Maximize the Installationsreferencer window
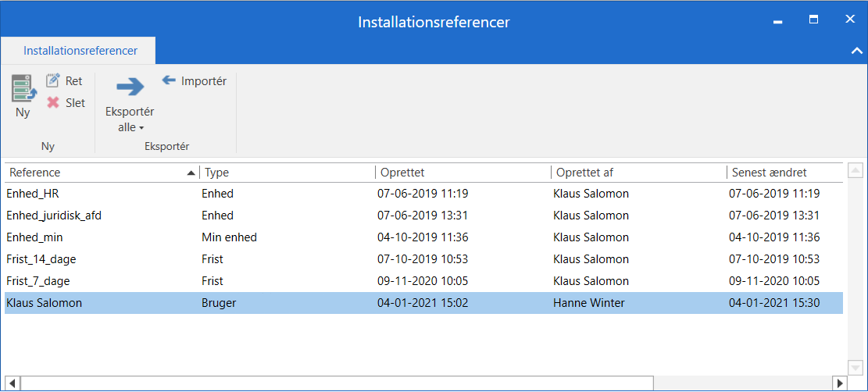This screenshot has width=868, height=392. coord(813,20)
